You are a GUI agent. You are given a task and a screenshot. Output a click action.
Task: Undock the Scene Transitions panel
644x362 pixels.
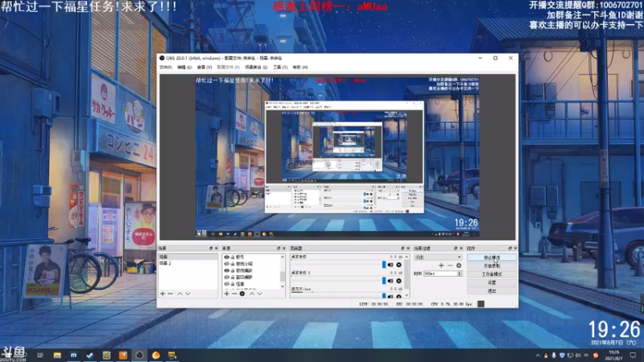pyautogui.click(x=456, y=249)
